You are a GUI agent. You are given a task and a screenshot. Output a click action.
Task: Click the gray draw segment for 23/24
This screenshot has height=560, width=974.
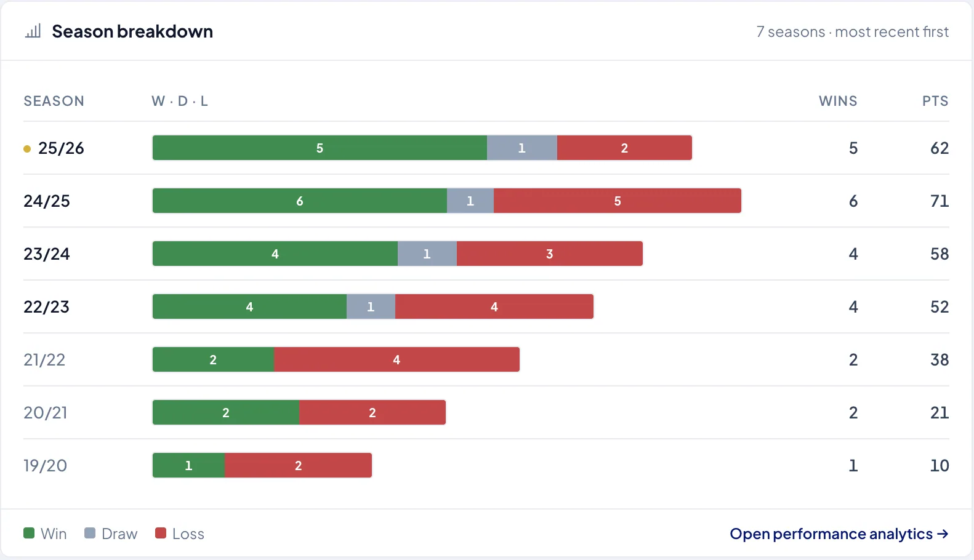(427, 254)
